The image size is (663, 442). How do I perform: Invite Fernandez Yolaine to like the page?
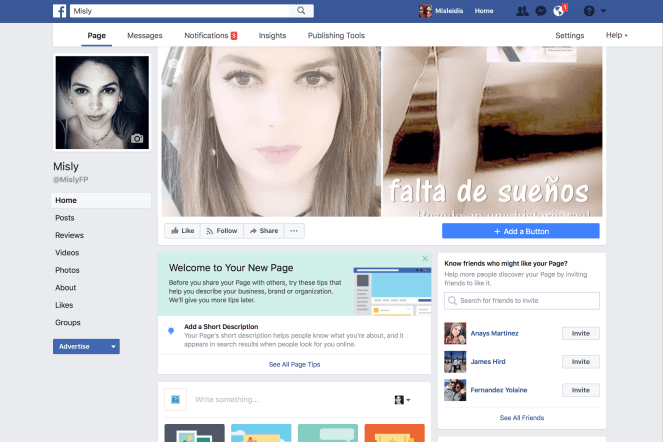pos(581,390)
